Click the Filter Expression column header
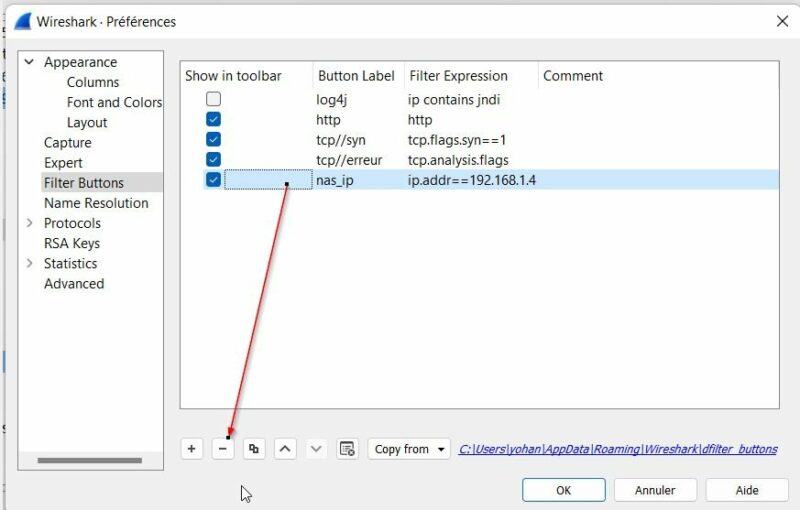 [471, 76]
